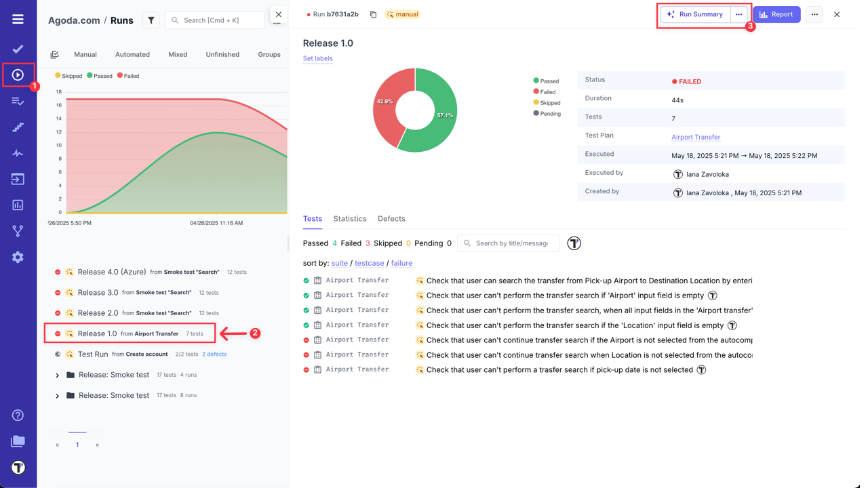Open the bar chart reports icon

pos(18,205)
